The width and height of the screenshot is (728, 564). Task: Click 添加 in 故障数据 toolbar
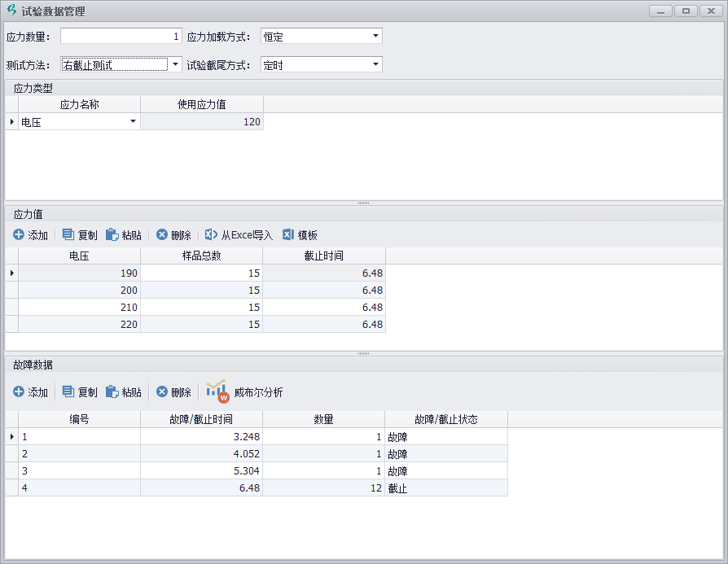click(30, 392)
